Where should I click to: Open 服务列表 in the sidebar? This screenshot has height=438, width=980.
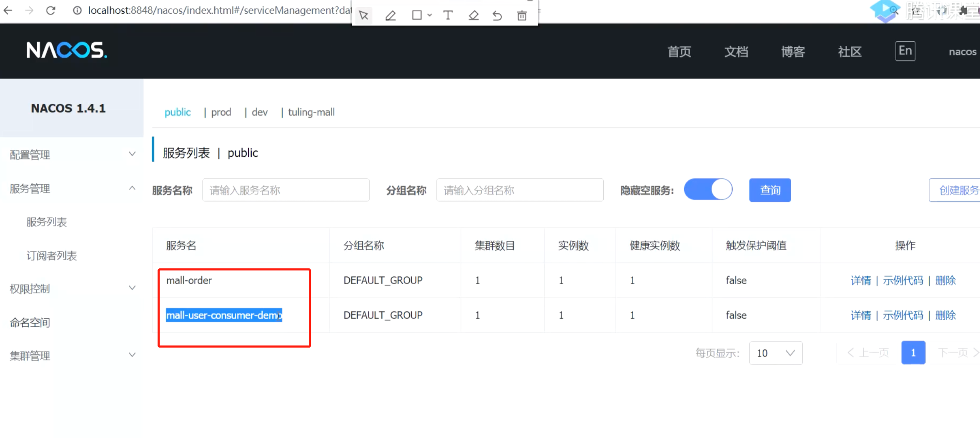[47, 222]
